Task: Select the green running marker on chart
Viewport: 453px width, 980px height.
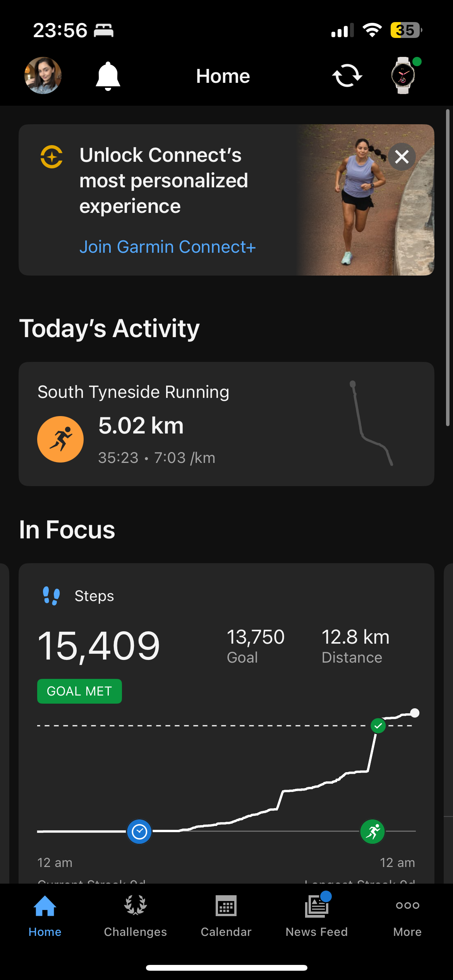Action: (x=373, y=831)
